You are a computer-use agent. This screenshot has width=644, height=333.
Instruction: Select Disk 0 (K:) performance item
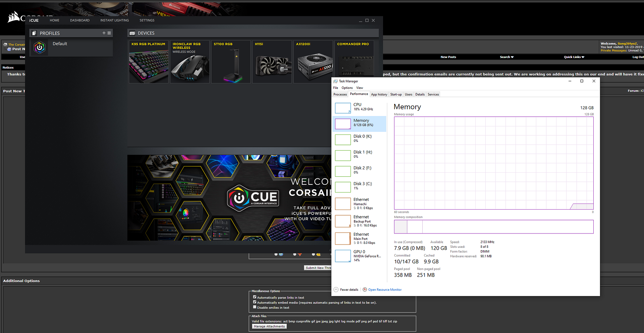point(359,140)
